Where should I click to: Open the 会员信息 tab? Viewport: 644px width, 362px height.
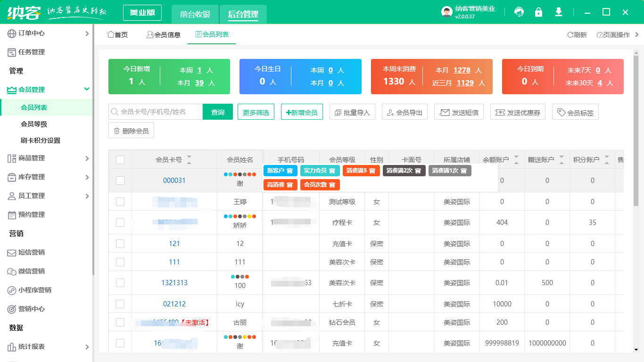[163, 35]
